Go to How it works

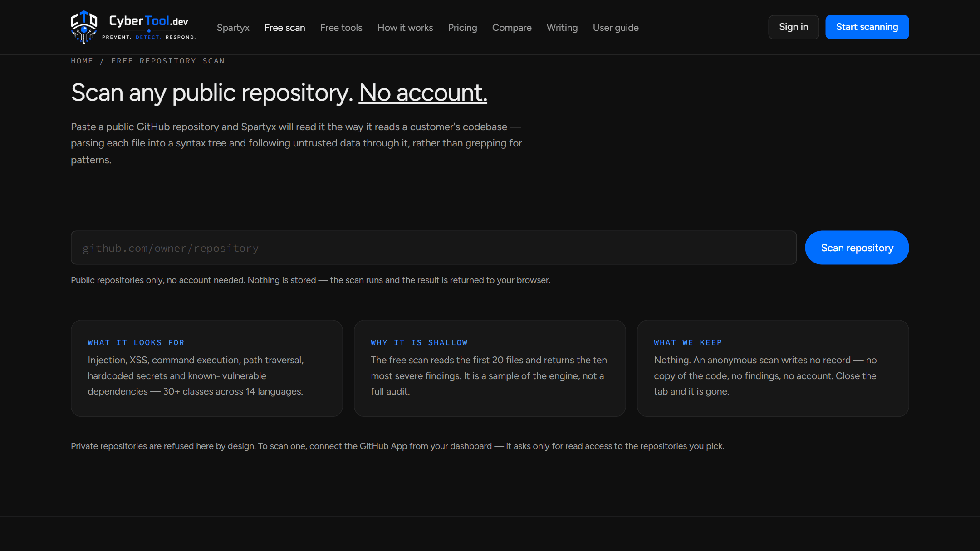pyautogui.click(x=405, y=28)
